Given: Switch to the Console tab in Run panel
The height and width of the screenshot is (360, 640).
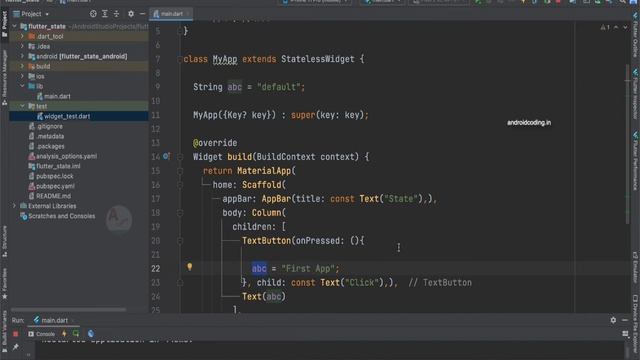Looking at the screenshot, I should tap(41, 334).
